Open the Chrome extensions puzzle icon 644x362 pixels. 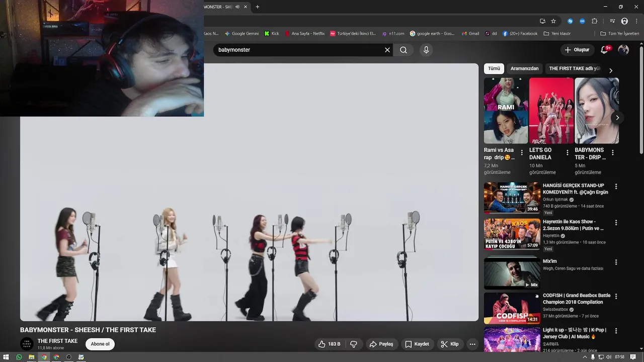point(594,21)
